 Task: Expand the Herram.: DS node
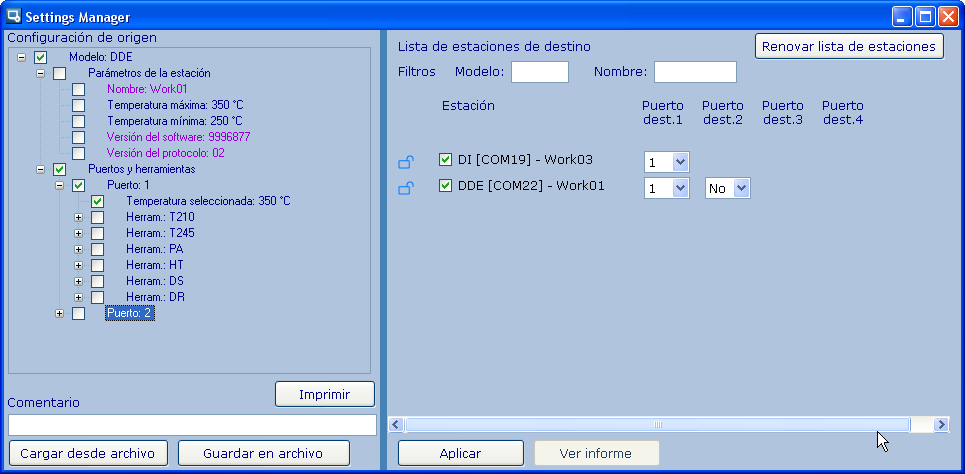[79, 281]
